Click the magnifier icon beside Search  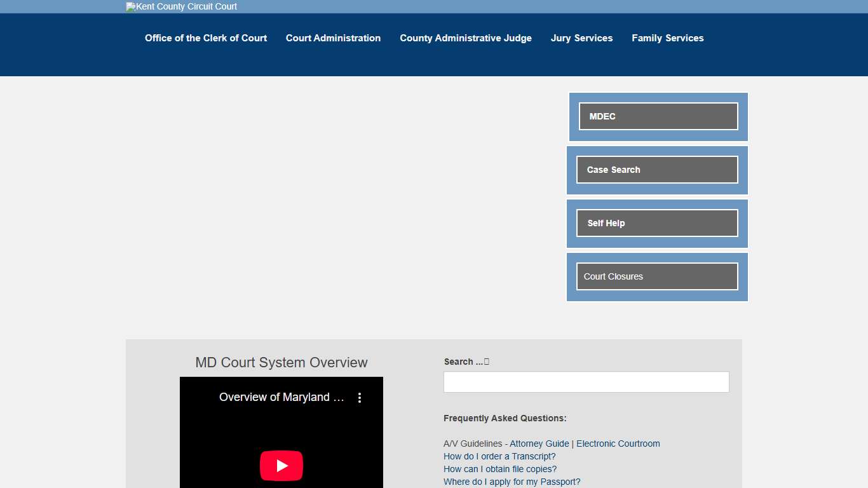tap(485, 361)
